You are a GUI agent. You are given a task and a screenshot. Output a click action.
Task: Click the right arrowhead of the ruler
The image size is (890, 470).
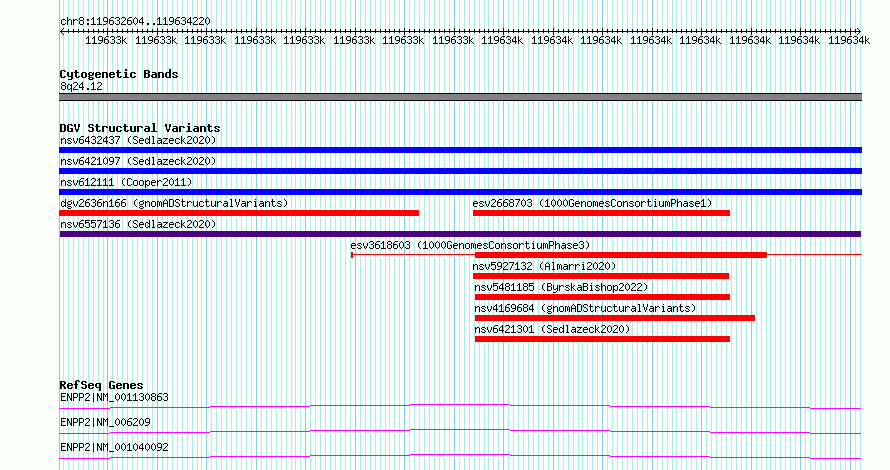(858, 31)
